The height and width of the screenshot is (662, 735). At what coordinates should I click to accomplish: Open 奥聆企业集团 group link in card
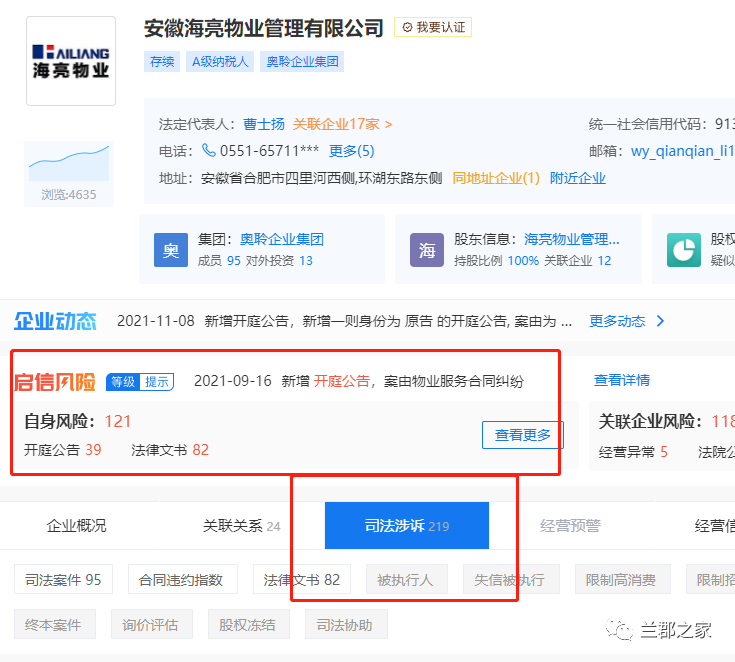pyautogui.click(x=282, y=239)
